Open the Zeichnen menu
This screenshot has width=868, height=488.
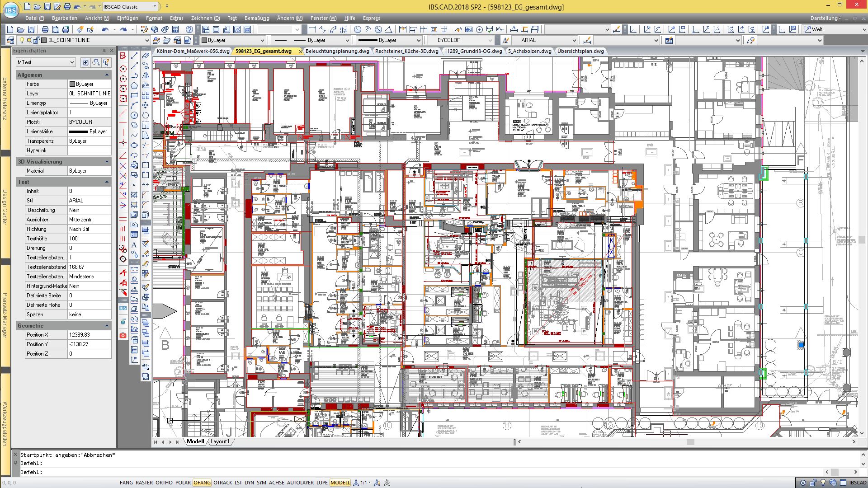tap(205, 18)
